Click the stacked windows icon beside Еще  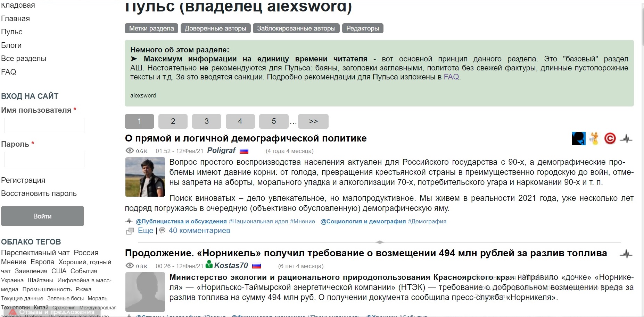tap(130, 231)
